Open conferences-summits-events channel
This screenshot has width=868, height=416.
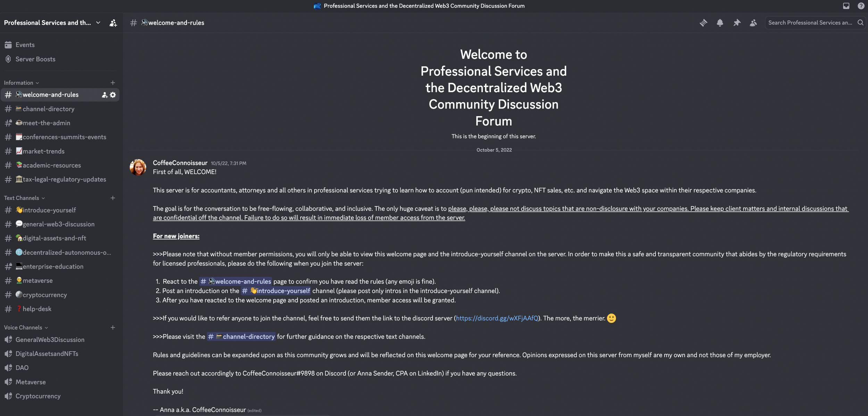pyautogui.click(x=60, y=137)
